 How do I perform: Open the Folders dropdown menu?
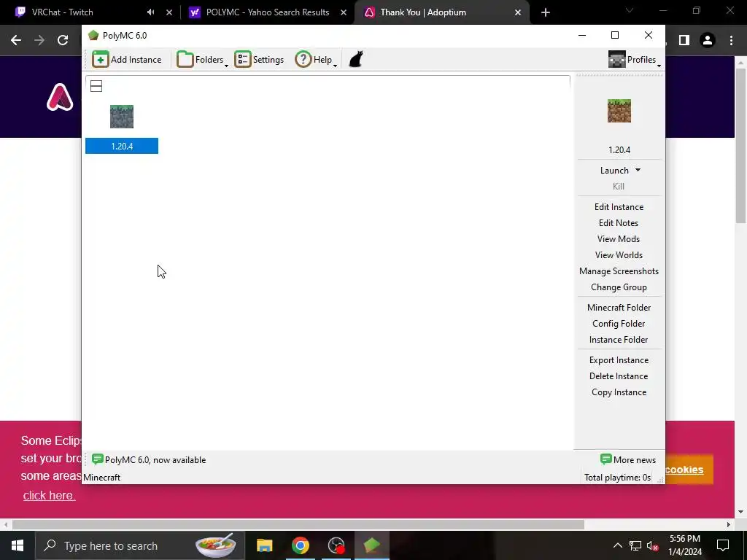point(203,60)
